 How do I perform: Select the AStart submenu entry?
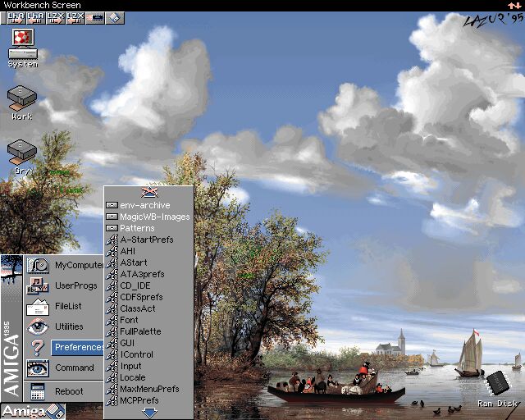point(148,262)
